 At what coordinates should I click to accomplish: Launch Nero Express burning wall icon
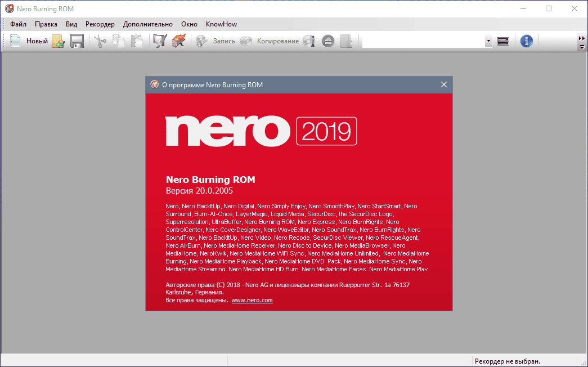click(179, 41)
